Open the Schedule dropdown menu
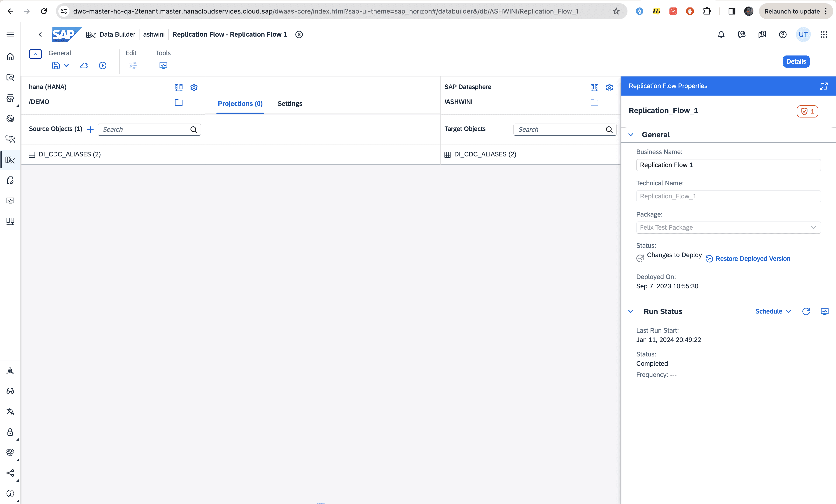This screenshot has width=836, height=504. (773, 311)
